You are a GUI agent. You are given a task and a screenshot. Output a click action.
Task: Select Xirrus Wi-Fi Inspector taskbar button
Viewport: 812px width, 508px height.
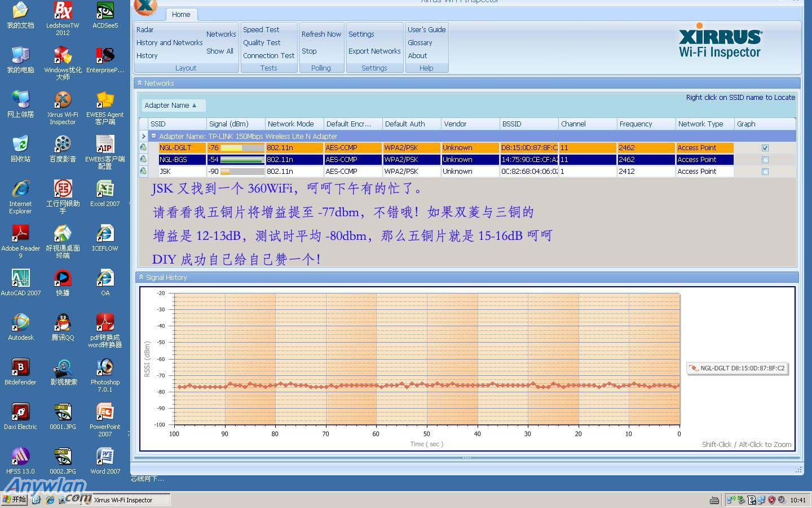[x=125, y=500]
